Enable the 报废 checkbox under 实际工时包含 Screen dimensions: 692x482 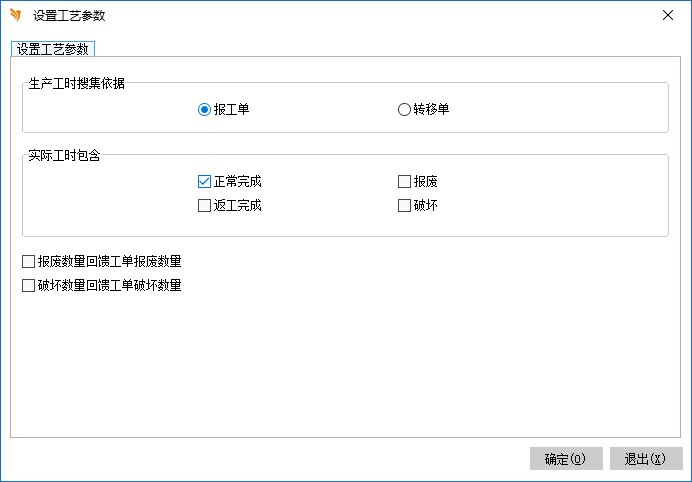click(404, 182)
